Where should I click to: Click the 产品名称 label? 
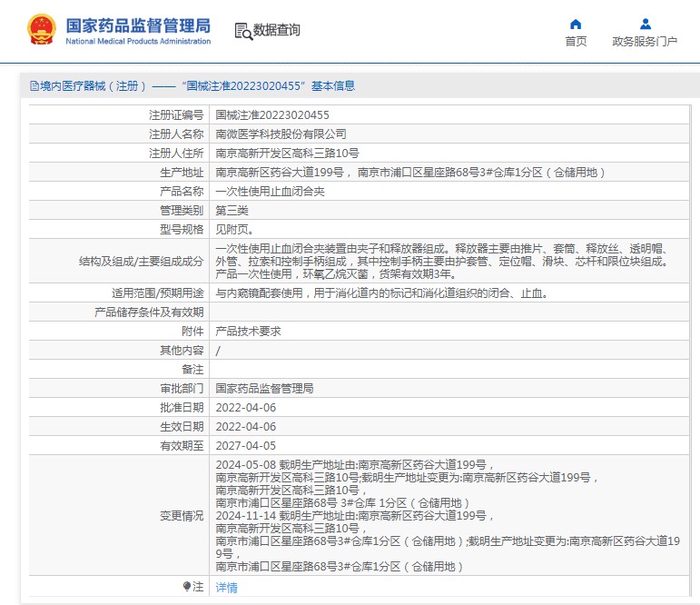[182, 192]
